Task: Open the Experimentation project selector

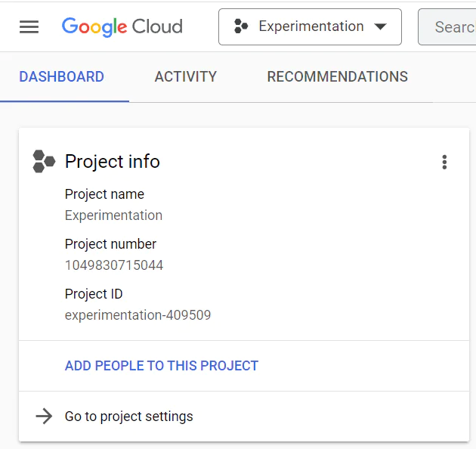Action: [x=310, y=26]
